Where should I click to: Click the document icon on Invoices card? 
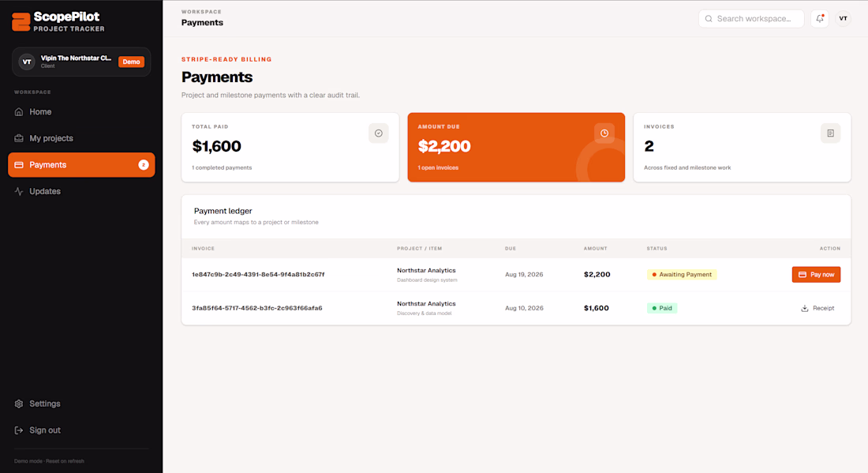(830, 133)
